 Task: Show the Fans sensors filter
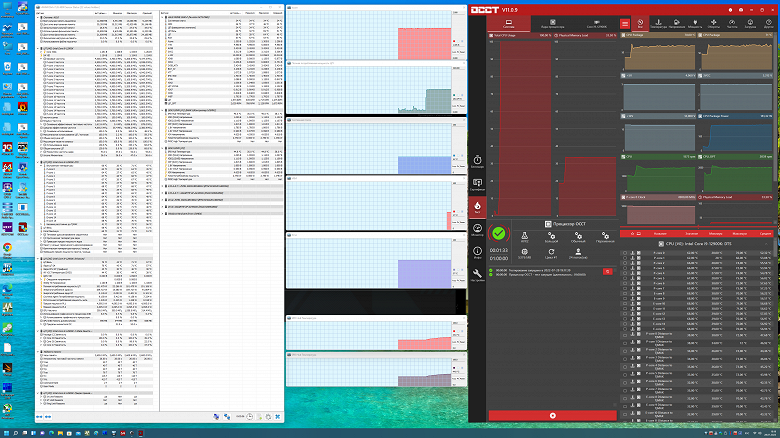click(713, 23)
